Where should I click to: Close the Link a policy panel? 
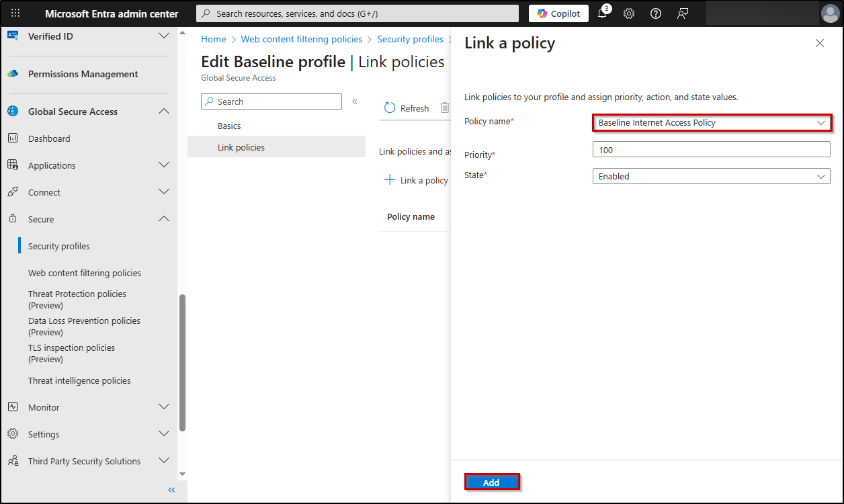point(819,43)
